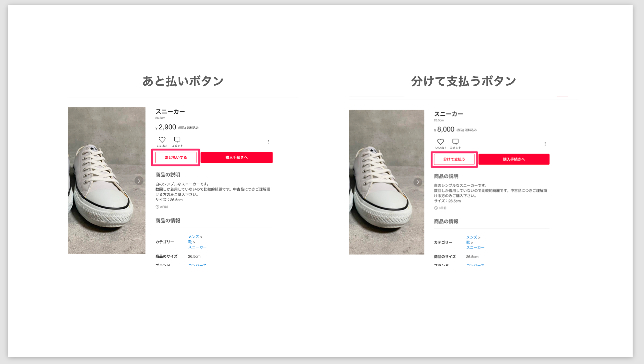The height and width of the screenshot is (364, 644).
Task: Click 購入手続きへ button under ¥2,900 price
Action: 236,158
